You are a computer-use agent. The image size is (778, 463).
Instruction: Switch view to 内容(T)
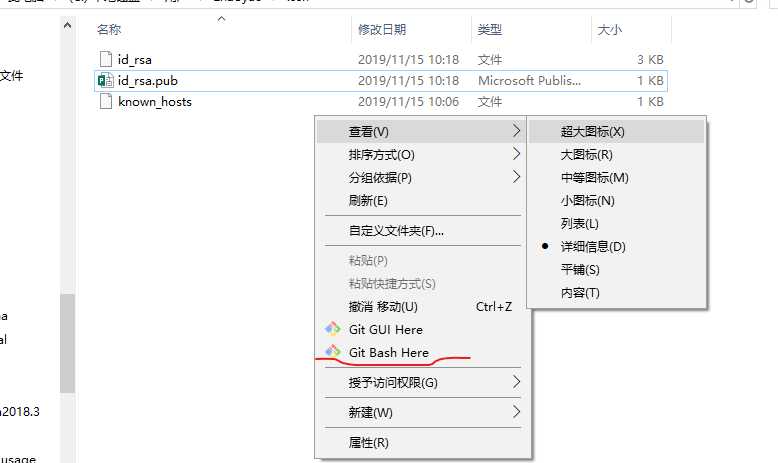(x=616, y=292)
